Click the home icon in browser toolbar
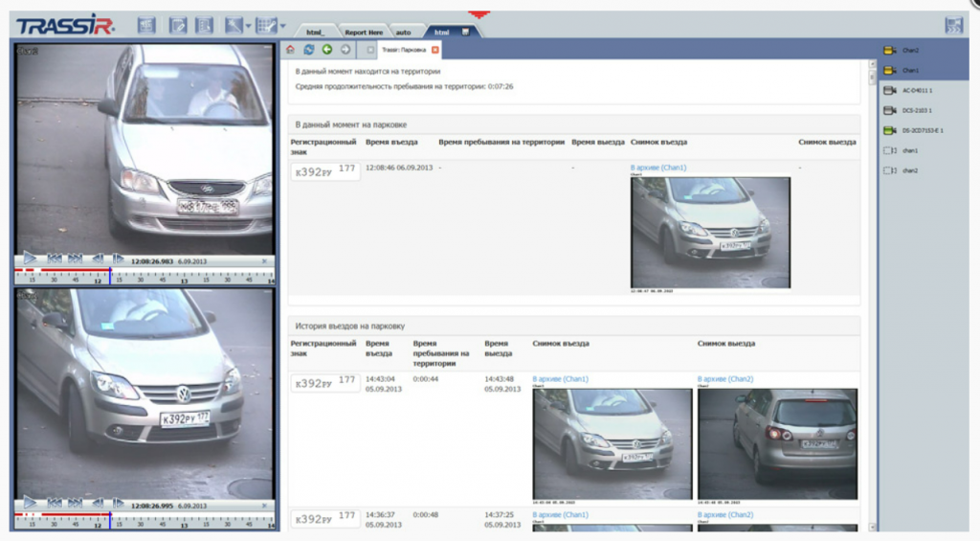Image resolution: width=980 pixels, height=541 pixels. point(291,50)
